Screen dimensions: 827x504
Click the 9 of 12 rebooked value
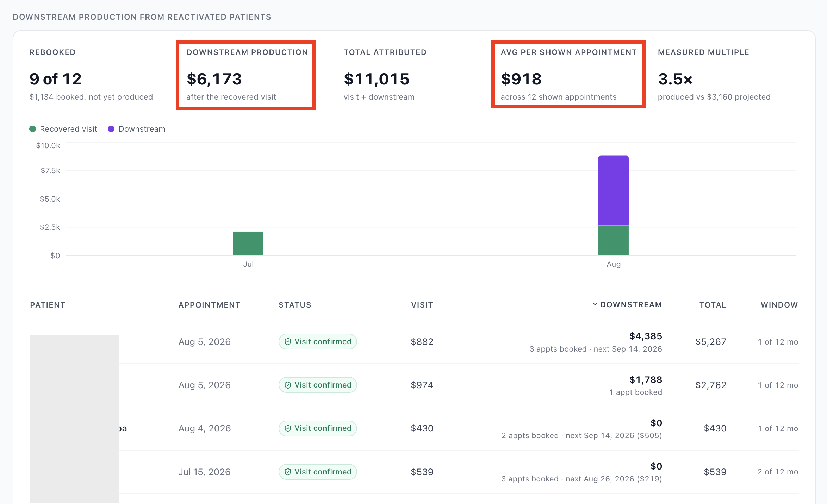(56, 79)
